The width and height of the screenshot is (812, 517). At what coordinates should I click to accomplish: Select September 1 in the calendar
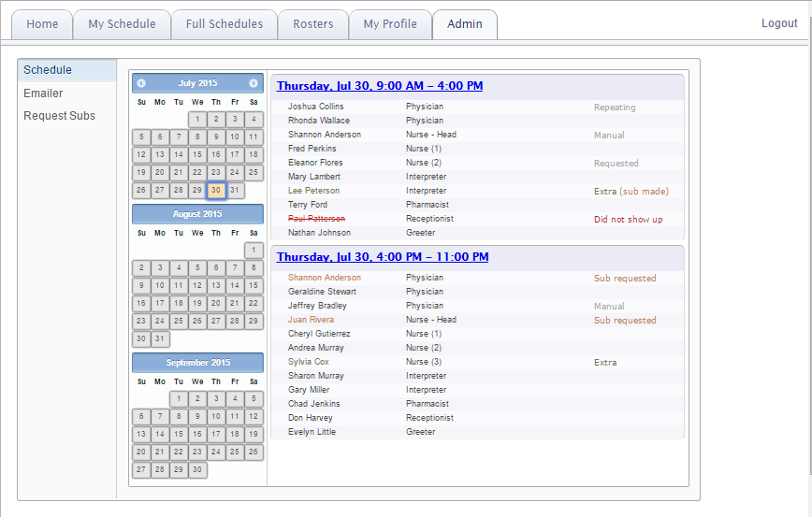(179, 398)
